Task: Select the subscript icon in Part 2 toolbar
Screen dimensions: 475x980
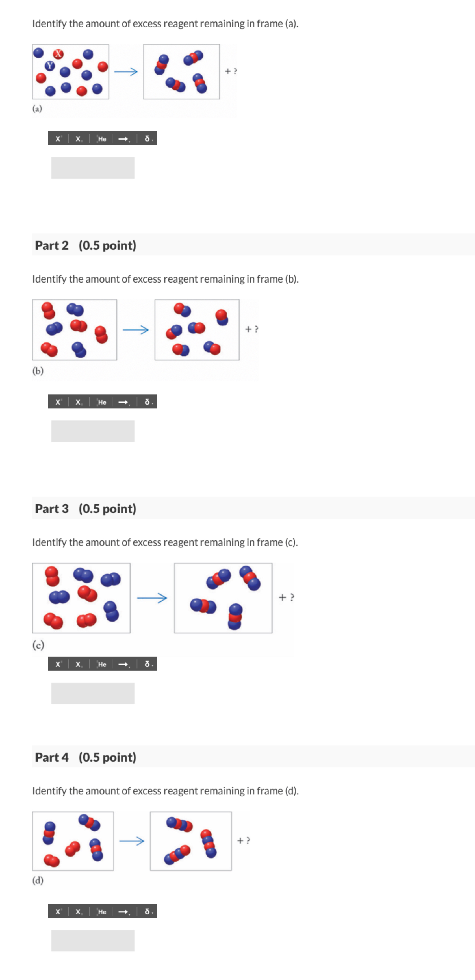Action: (x=78, y=402)
